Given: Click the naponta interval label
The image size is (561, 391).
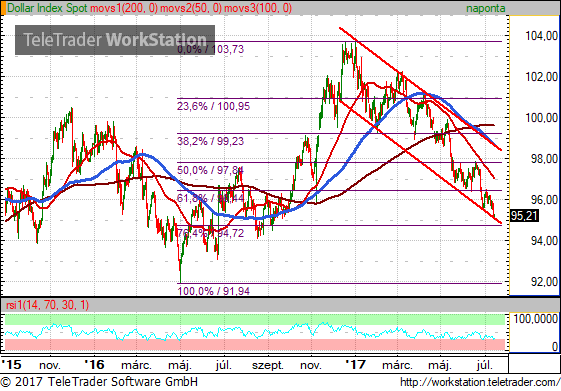Looking at the screenshot, I should (486, 8).
